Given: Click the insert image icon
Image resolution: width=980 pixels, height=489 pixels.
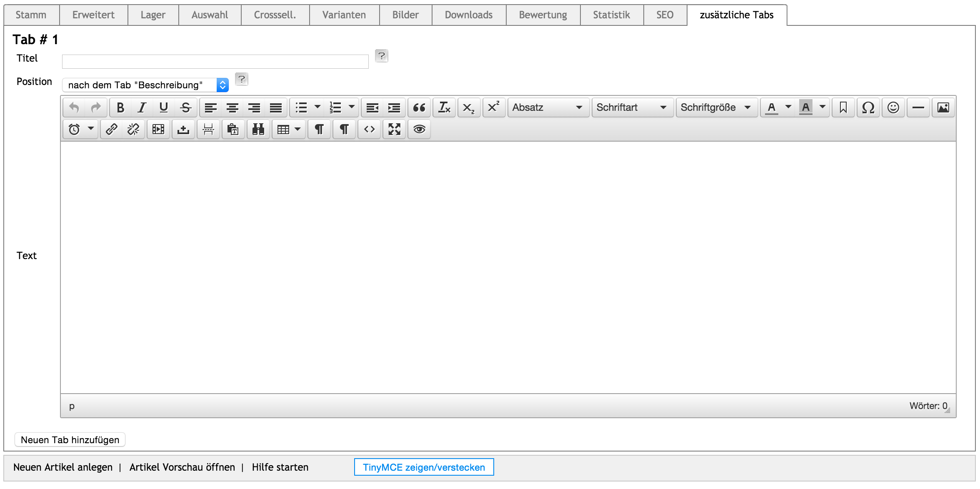Looking at the screenshot, I should point(943,108).
